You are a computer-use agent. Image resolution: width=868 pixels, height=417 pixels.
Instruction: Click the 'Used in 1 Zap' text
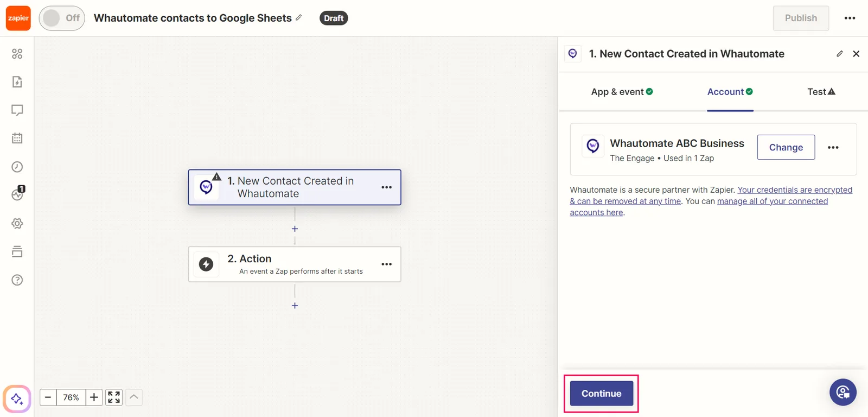click(688, 158)
